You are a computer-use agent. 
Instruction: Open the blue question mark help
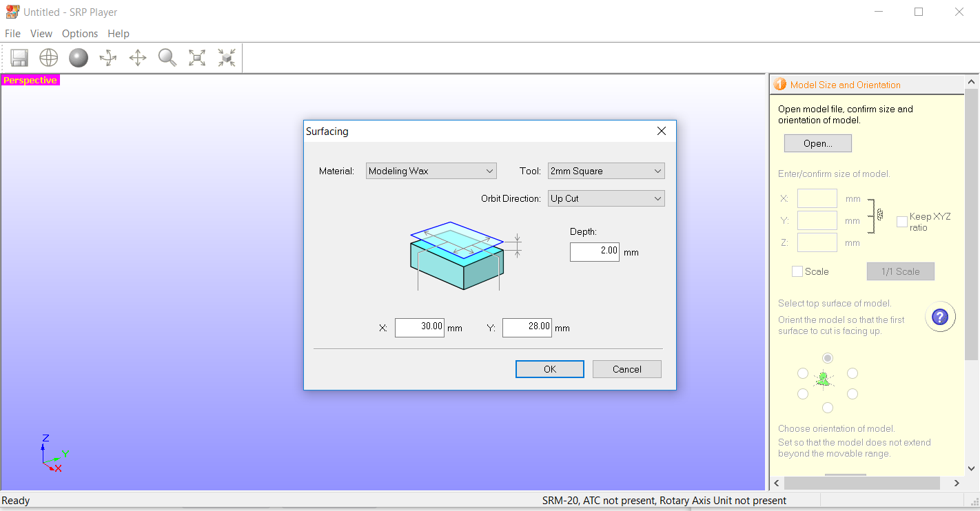click(940, 317)
